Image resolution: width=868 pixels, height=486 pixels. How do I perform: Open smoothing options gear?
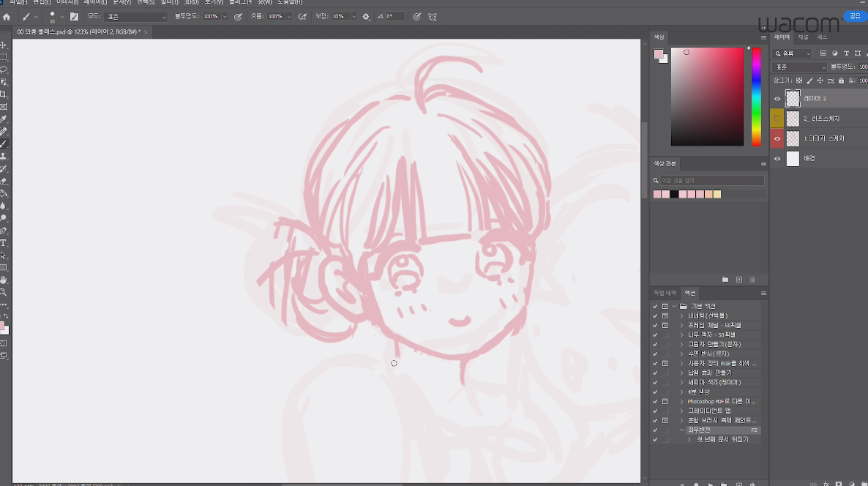point(366,17)
